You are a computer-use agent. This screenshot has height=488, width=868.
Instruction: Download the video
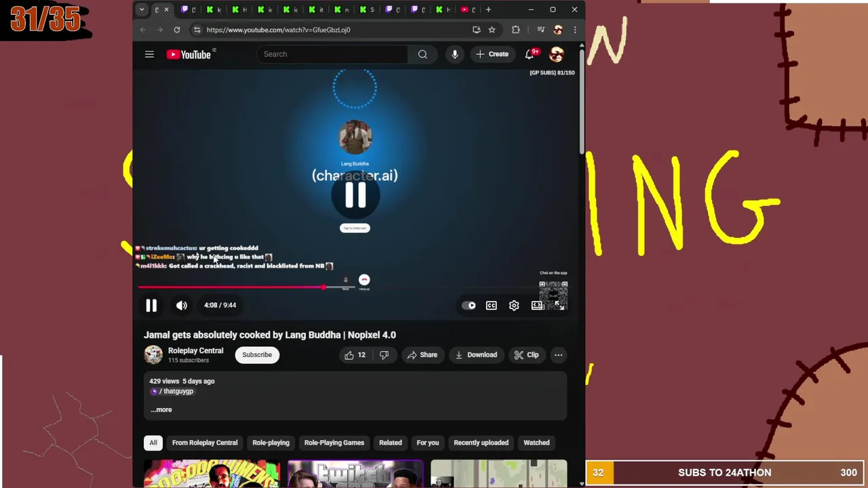coord(476,355)
